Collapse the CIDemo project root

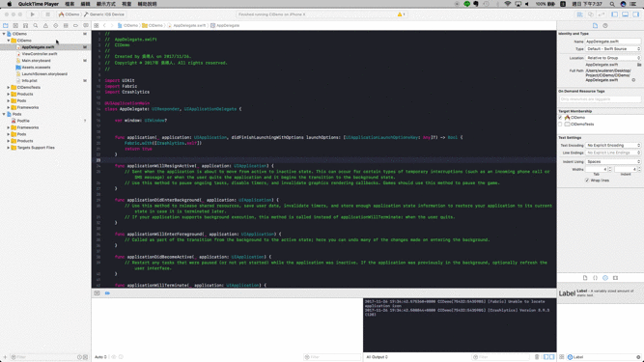click(4, 34)
